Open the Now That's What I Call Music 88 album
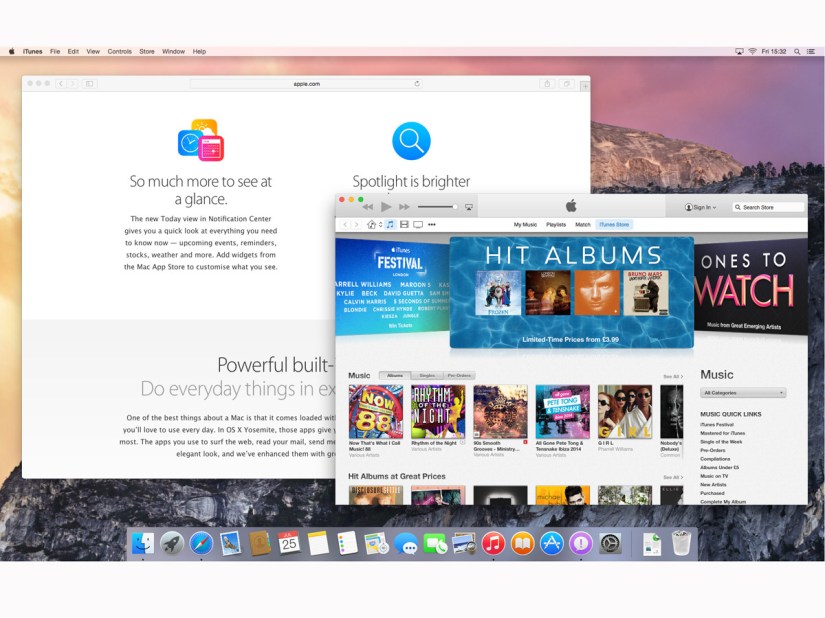 tap(376, 411)
